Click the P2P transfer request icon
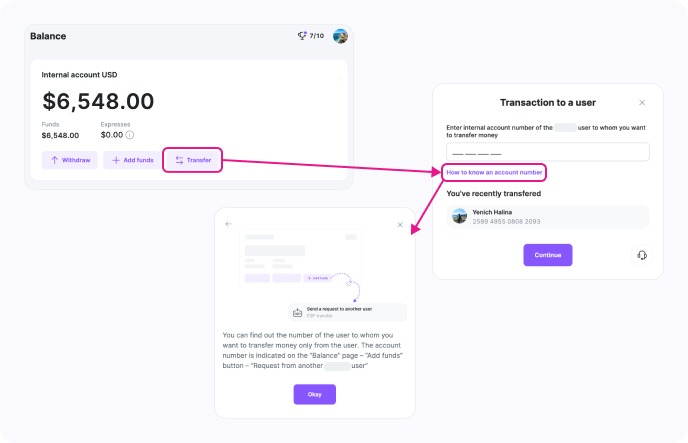This screenshot has width=688, height=443. click(297, 312)
